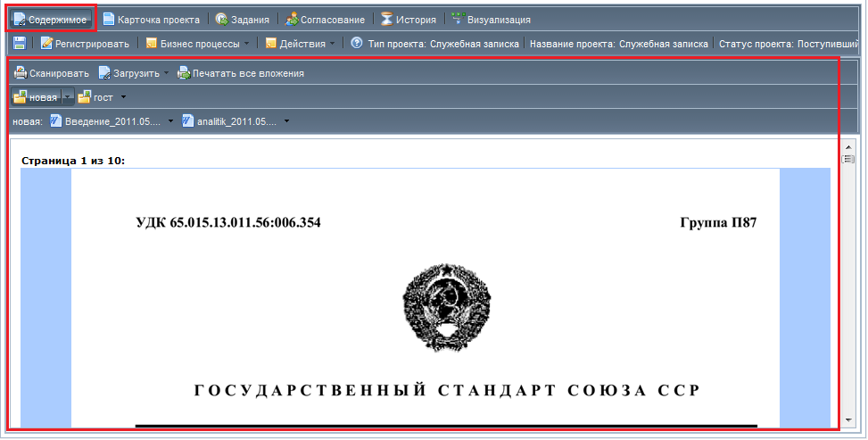Viewport: 868px width, 440px height.
Task: Click the Бизнес процессы orange icon
Action: point(151,43)
